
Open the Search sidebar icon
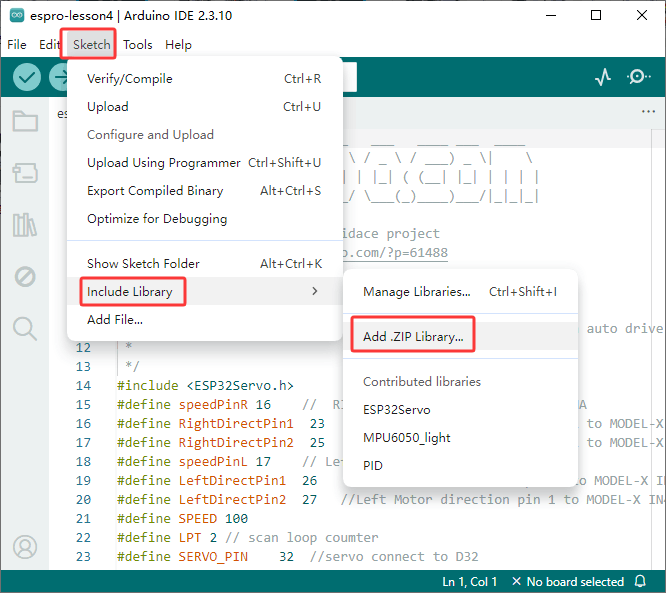[25, 328]
